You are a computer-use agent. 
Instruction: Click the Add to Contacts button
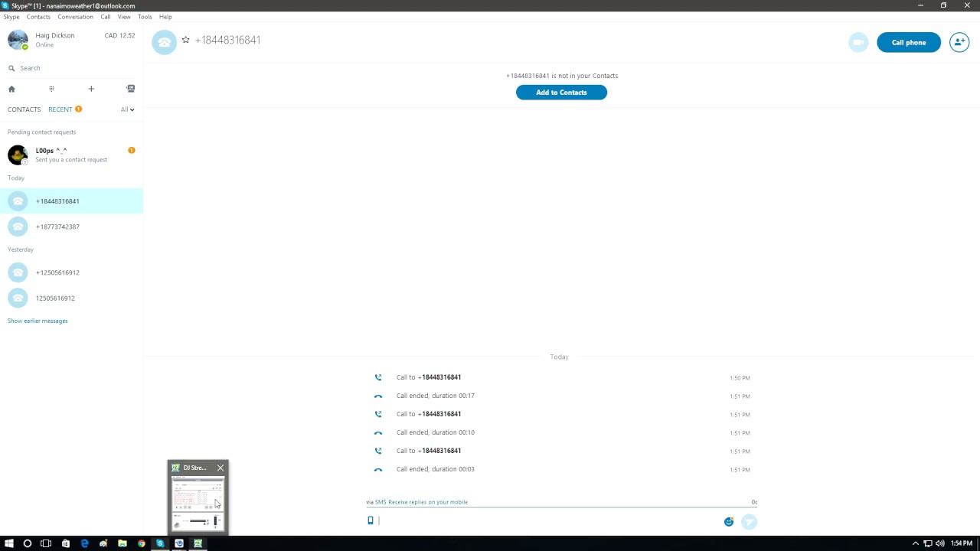tap(561, 93)
